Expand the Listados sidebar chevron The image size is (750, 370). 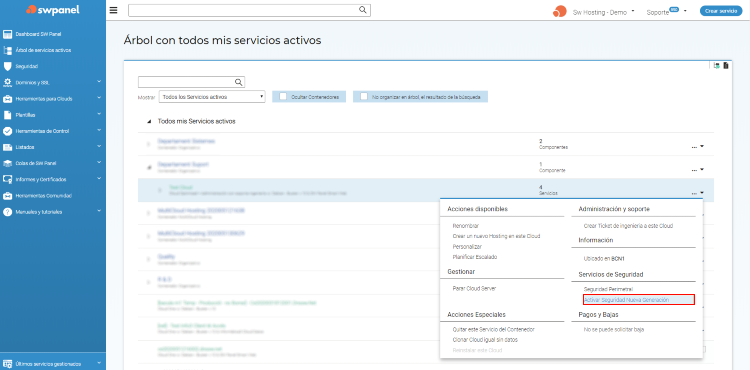click(x=99, y=146)
